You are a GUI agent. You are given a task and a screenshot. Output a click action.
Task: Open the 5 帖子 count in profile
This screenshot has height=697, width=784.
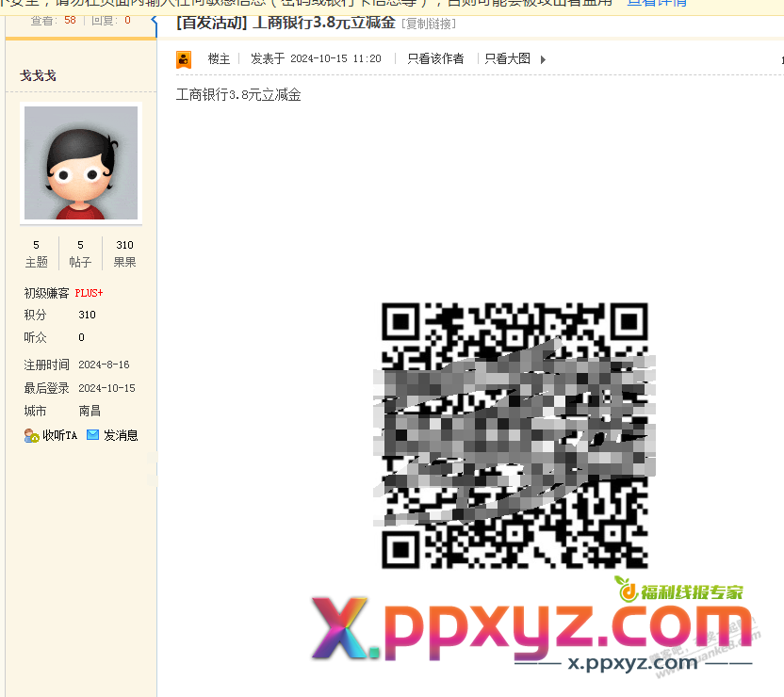point(80,253)
